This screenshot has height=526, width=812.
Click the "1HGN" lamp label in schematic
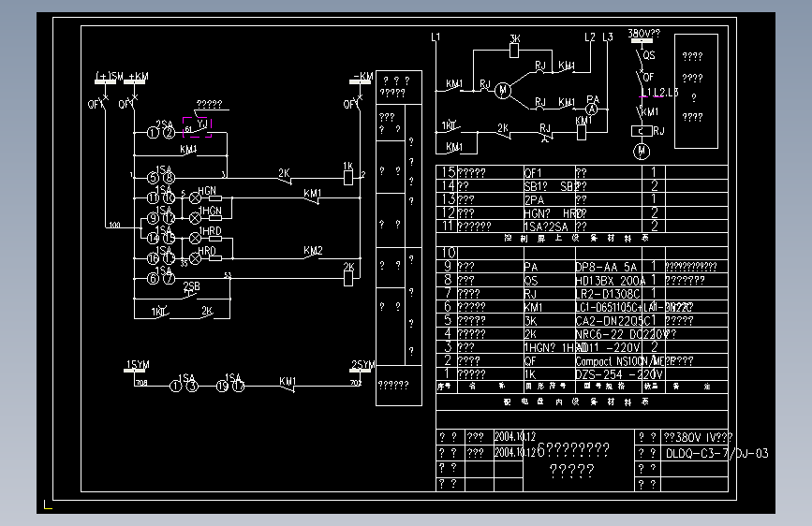[x=211, y=211]
